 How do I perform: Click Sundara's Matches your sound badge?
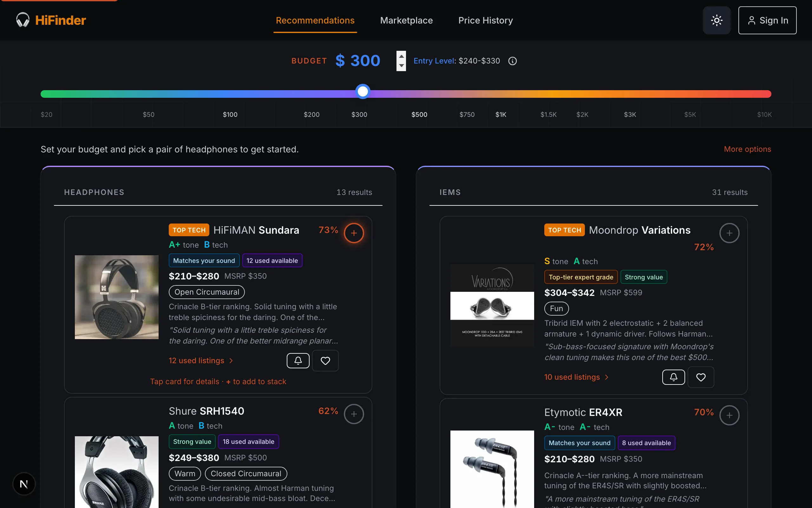tap(204, 260)
